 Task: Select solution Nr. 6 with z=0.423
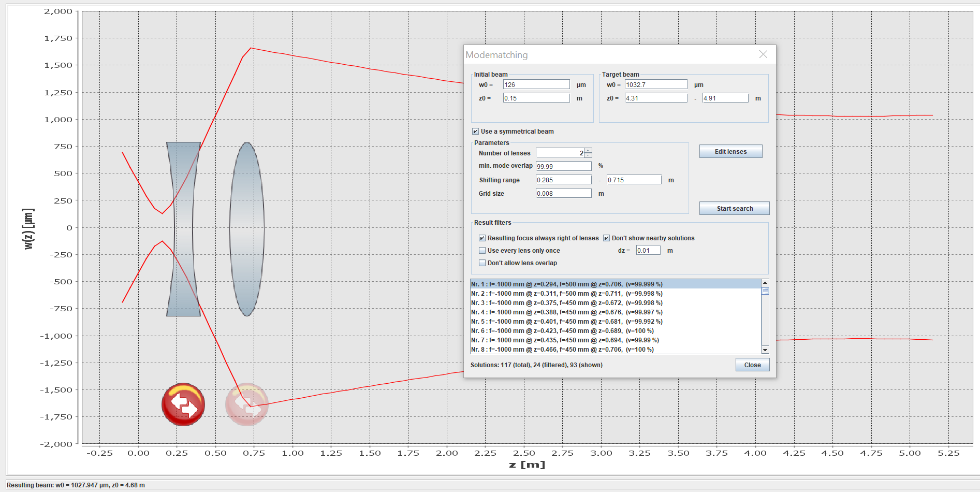[616, 331]
